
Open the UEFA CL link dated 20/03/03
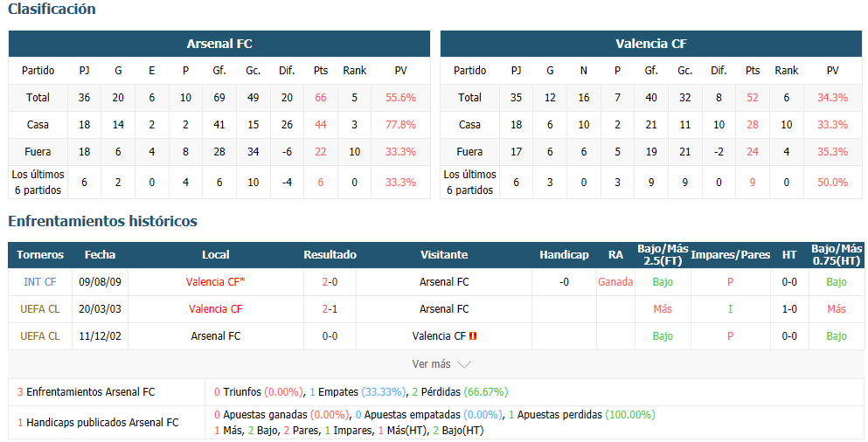40,309
